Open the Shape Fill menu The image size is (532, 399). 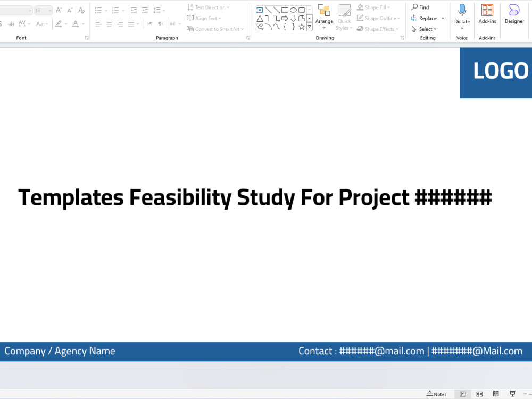(x=373, y=7)
